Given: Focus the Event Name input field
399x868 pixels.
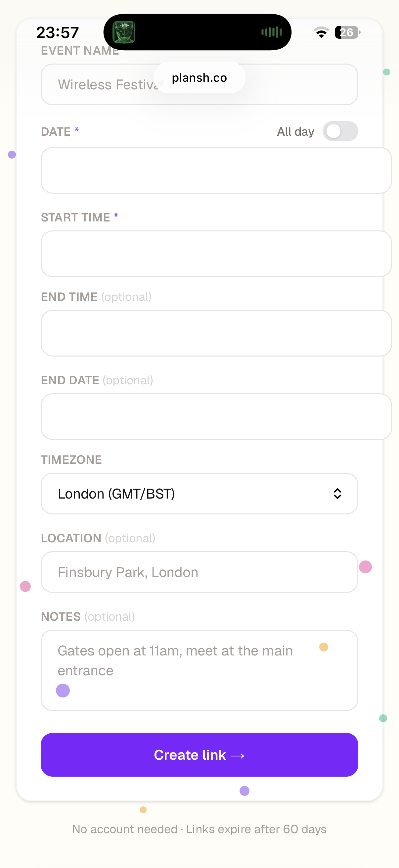Looking at the screenshot, I should [x=101, y=85].
